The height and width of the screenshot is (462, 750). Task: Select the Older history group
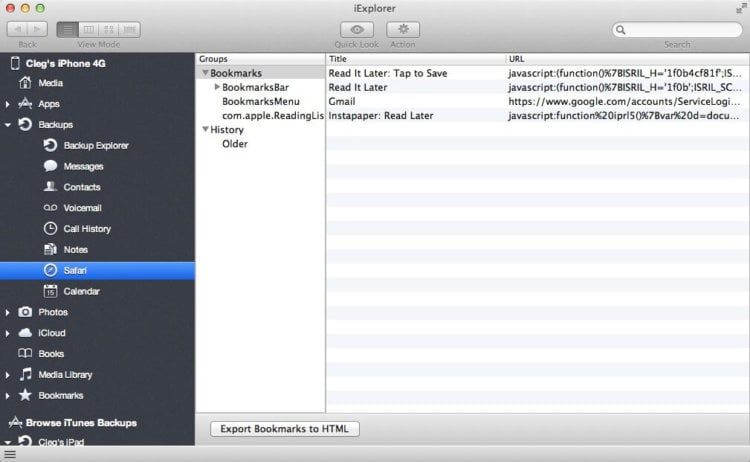(235, 143)
